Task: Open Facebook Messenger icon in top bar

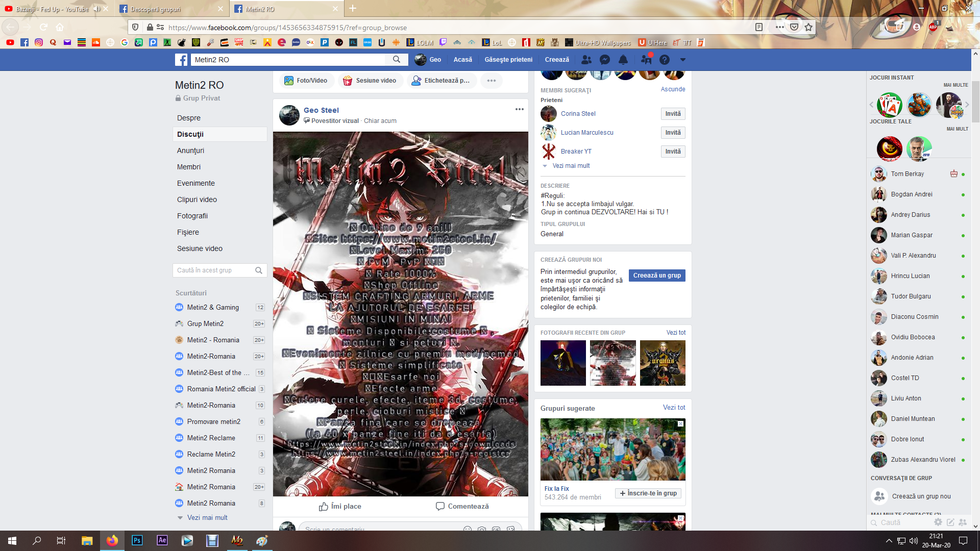Action: click(x=605, y=60)
